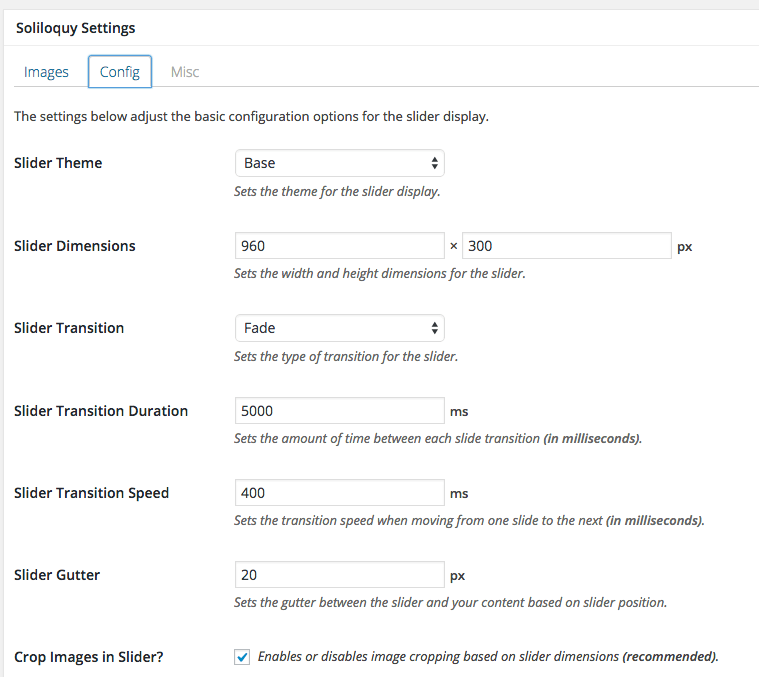Click the Slider Theme label
The width and height of the screenshot is (759, 677).
coord(58,163)
